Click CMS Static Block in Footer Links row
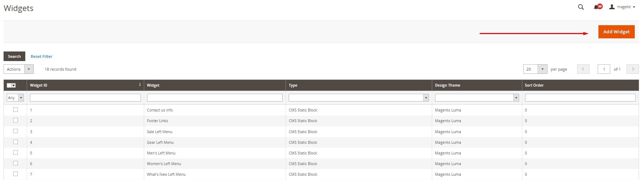This screenshot has height=180, width=644. (x=303, y=121)
